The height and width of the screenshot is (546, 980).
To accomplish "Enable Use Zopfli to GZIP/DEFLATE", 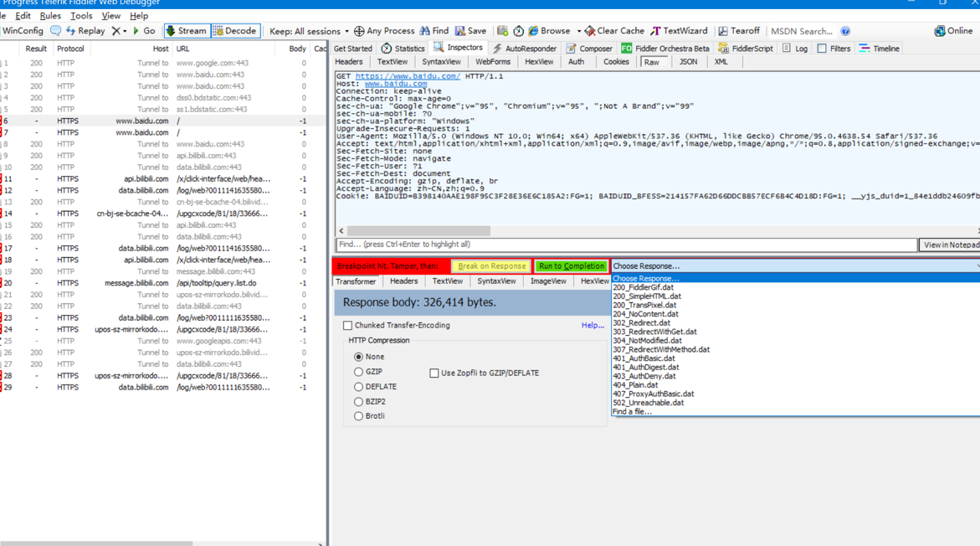I will tap(434, 373).
